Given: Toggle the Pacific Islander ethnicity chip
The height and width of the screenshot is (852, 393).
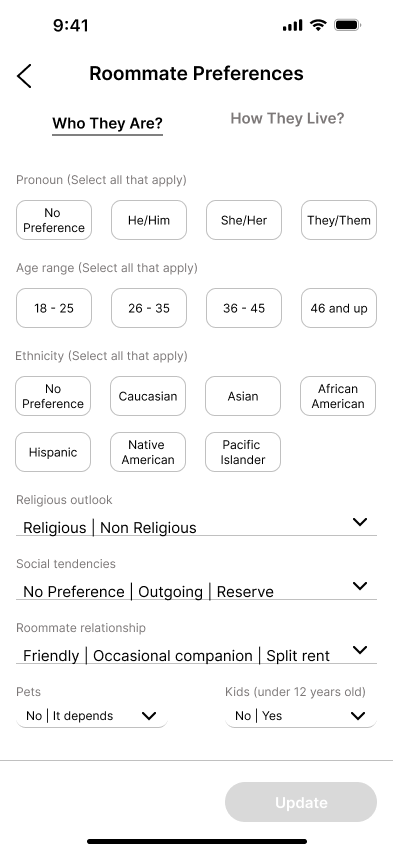Looking at the screenshot, I should pos(243,452).
